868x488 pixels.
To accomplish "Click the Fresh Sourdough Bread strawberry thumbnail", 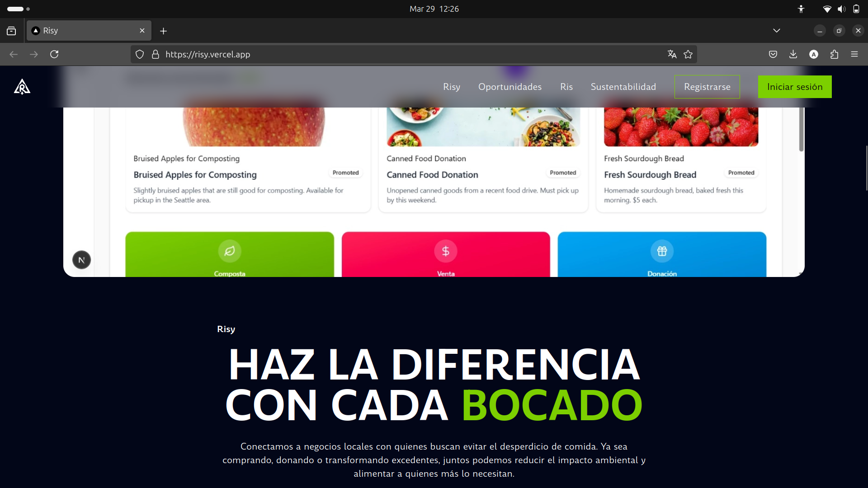I will coord(681,127).
